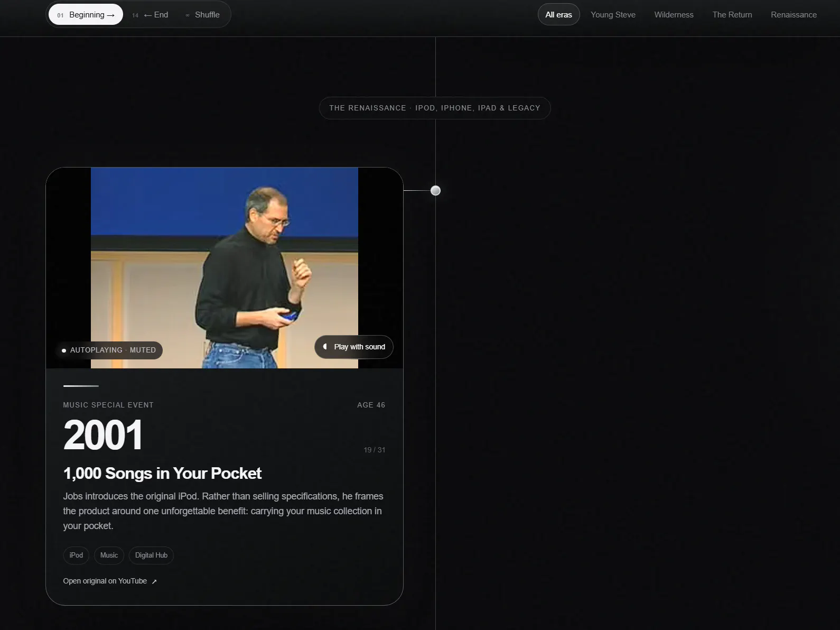Click The Renaissance era heading pill

click(x=435, y=108)
